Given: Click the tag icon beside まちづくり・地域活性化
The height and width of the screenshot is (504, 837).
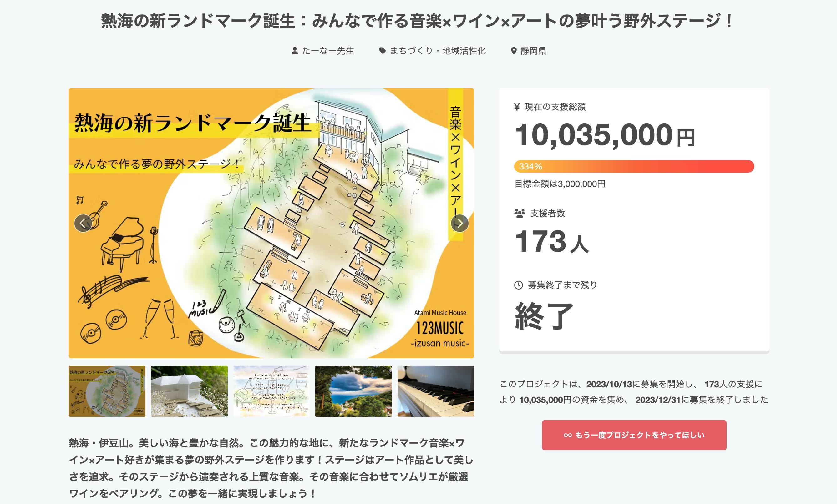Looking at the screenshot, I should pyautogui.click(x=383, y=51).
